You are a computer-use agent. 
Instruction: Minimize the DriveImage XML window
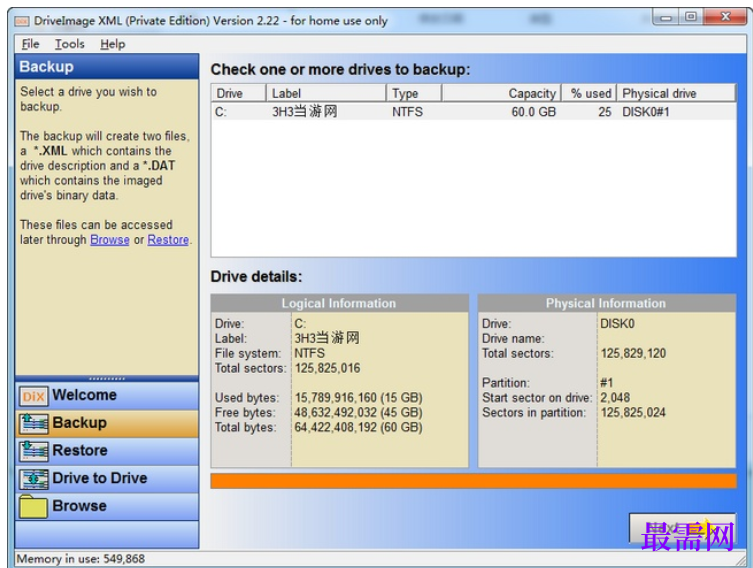point(666,18)
